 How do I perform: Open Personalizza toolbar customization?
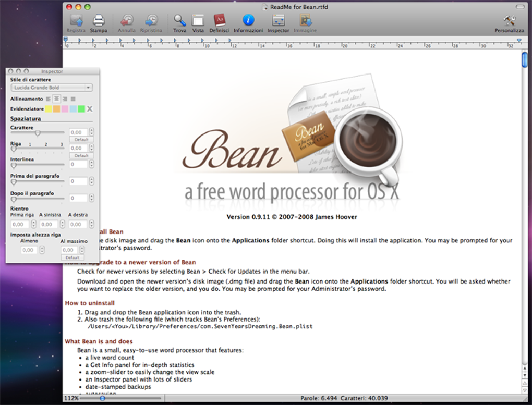click(509, 20)
